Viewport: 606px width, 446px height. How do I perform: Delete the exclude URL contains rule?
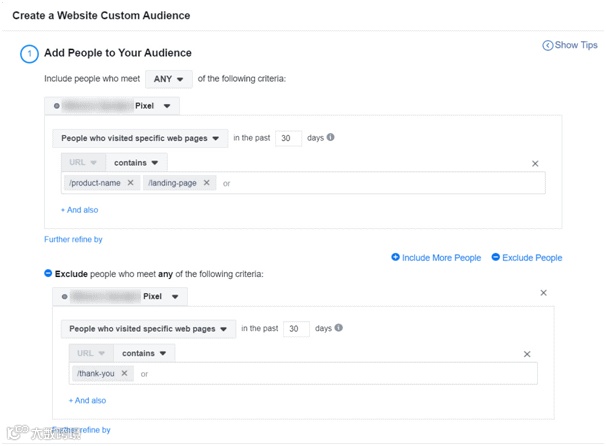pos(527,353)
